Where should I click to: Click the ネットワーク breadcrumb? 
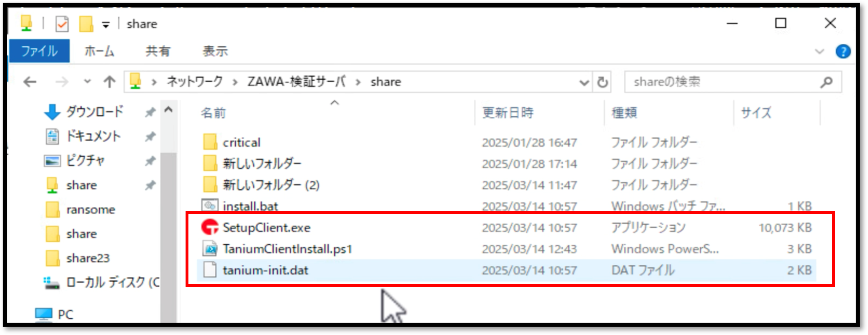pos(195,82)
